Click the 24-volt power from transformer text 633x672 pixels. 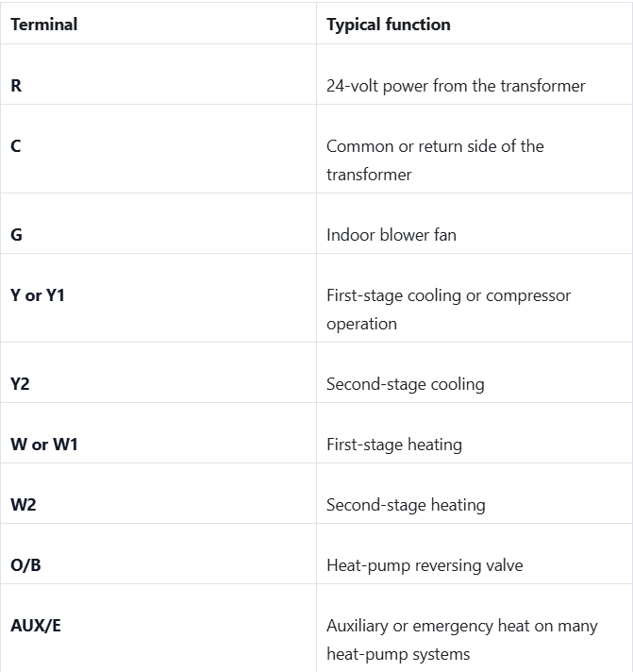click(x=456, y=86)
